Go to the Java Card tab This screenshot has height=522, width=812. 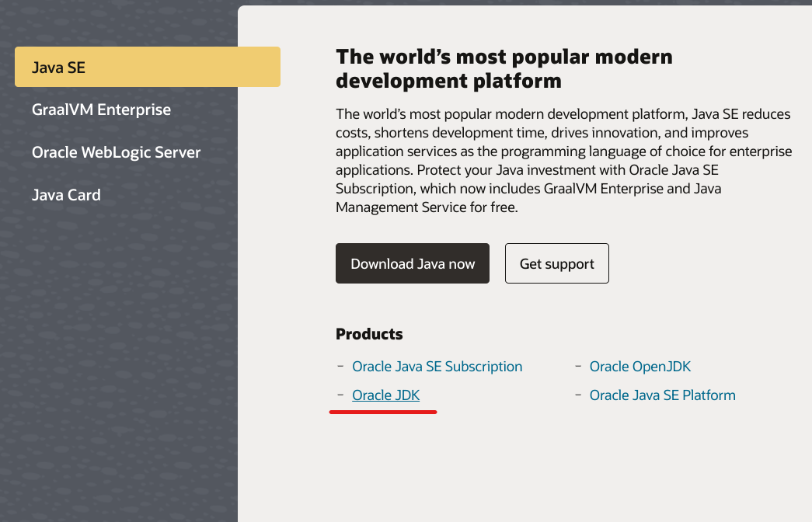pyautogui.click(x=66, y=195)
